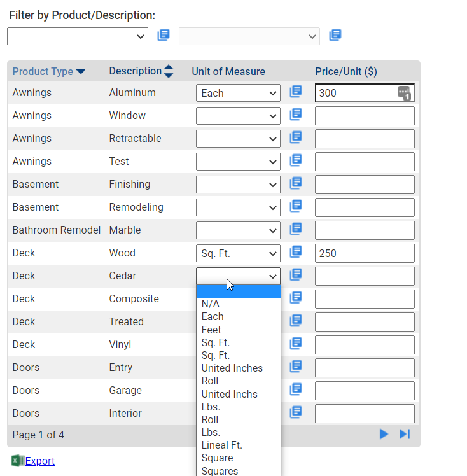
Task: Click the price field for Deck Cedar
Action: coord(365,276)
